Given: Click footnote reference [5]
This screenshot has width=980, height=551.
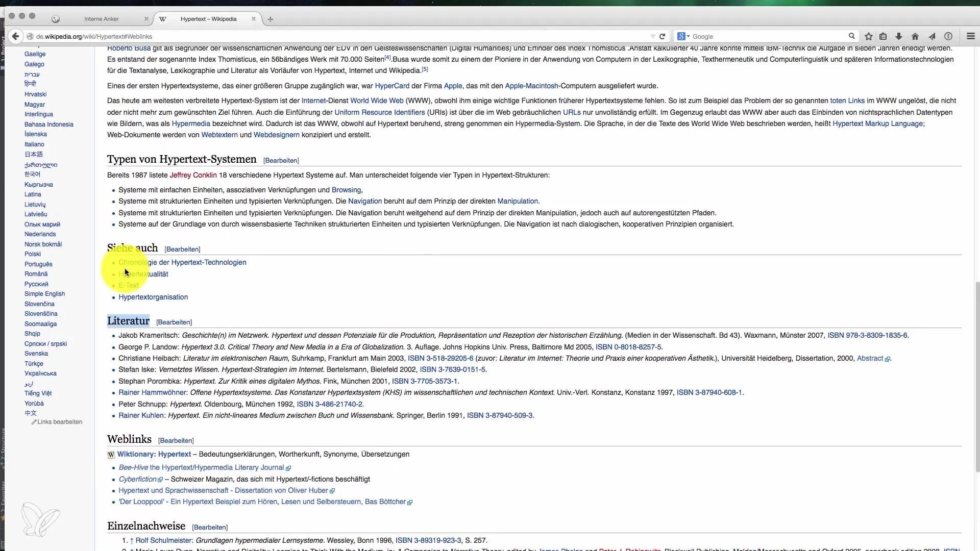Looking at the screenshot, I should (425, 69).
